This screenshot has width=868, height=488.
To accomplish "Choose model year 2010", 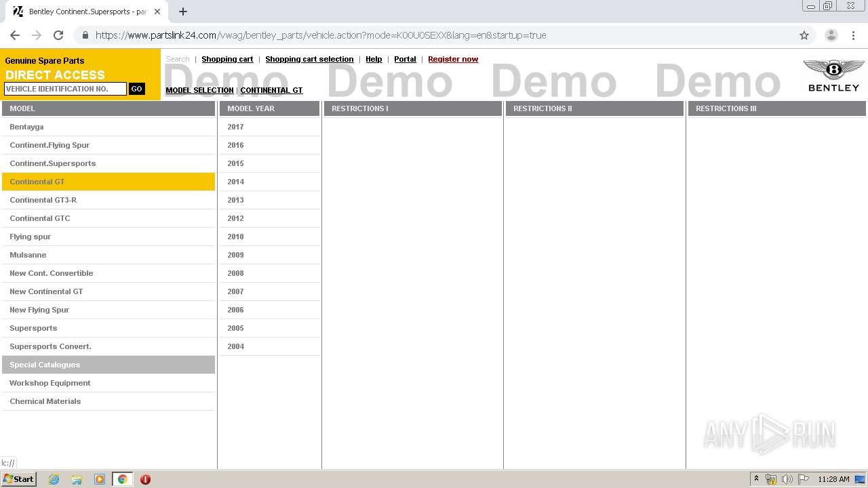I will click(x=269, y=237).
